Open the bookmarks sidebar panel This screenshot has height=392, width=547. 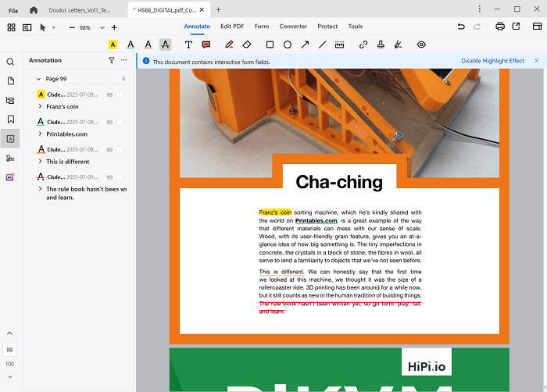click(x=11, y=119)
